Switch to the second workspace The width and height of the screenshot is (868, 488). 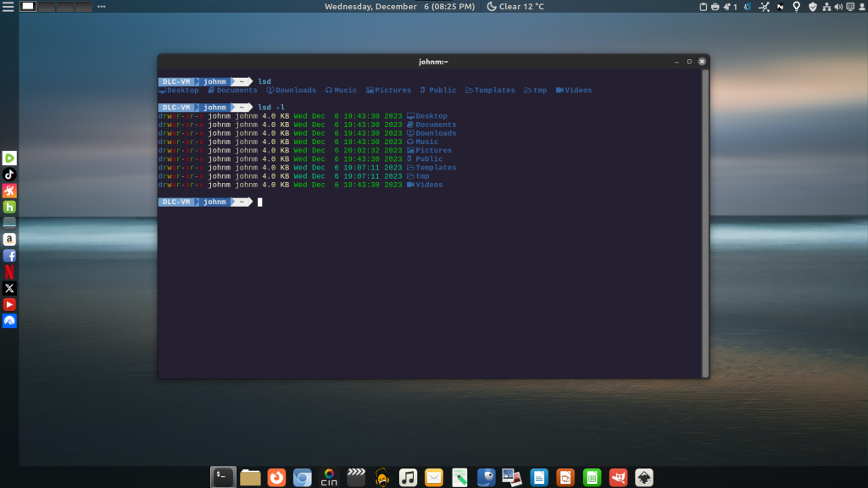coord(47,7)
